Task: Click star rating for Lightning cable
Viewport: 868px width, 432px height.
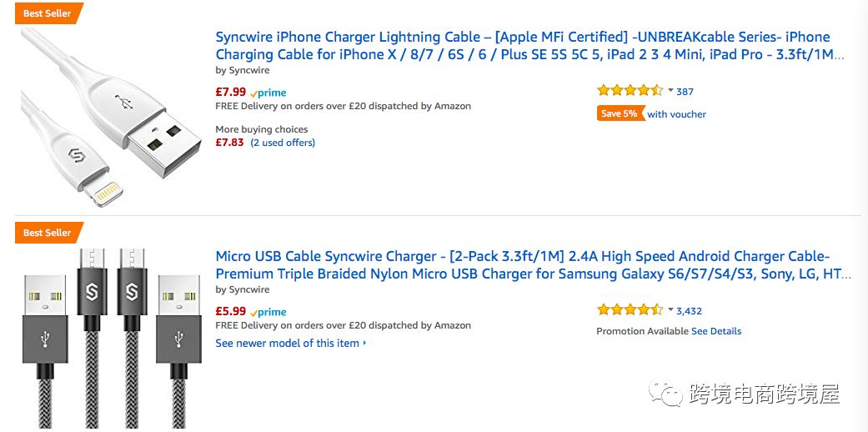Action: click(630, 91)
